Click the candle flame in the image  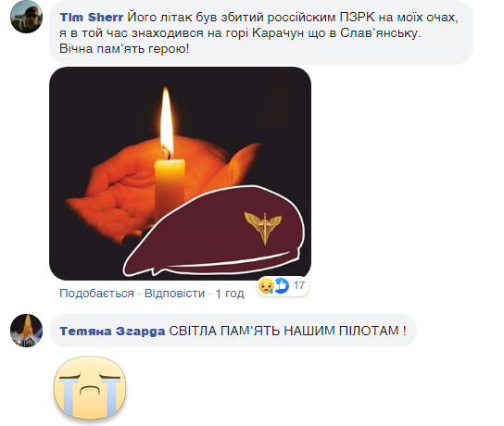(167, 121)
